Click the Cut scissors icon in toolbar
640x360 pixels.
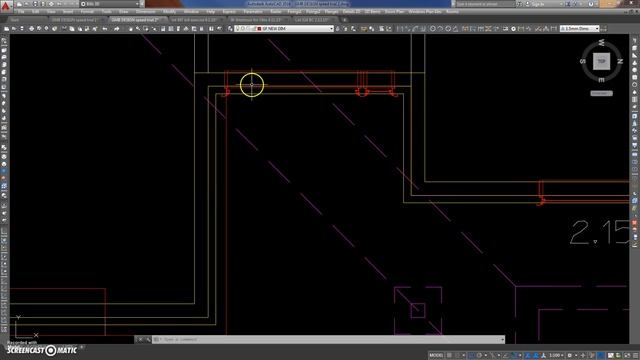pyautogui.click(x=64, y=29)
